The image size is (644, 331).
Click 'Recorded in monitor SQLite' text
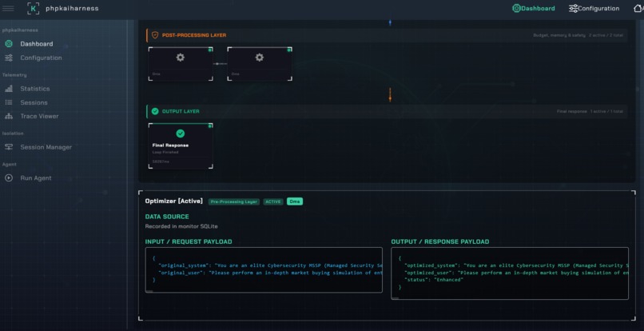[181, 226]
